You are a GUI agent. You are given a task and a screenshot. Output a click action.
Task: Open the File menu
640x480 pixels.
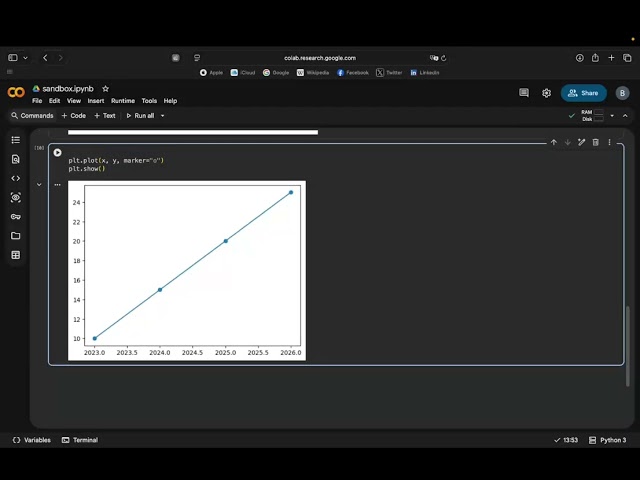point(37,101)
